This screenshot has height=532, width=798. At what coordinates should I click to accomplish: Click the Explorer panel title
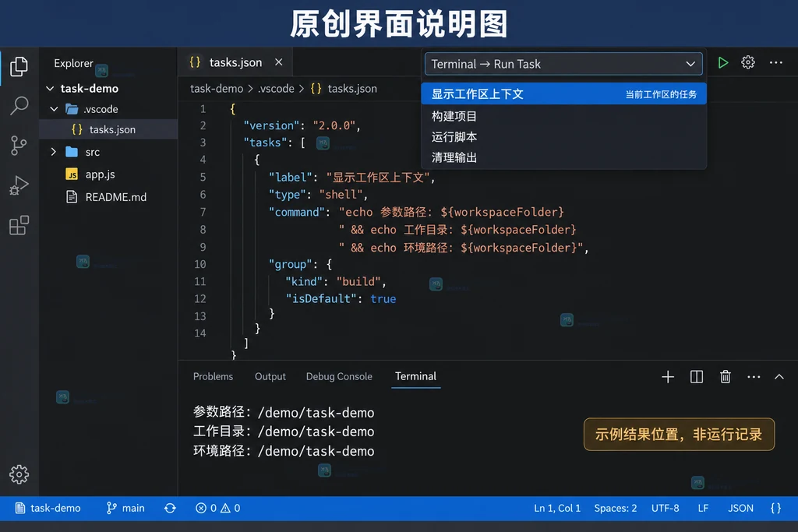click(x=74, y=64)
